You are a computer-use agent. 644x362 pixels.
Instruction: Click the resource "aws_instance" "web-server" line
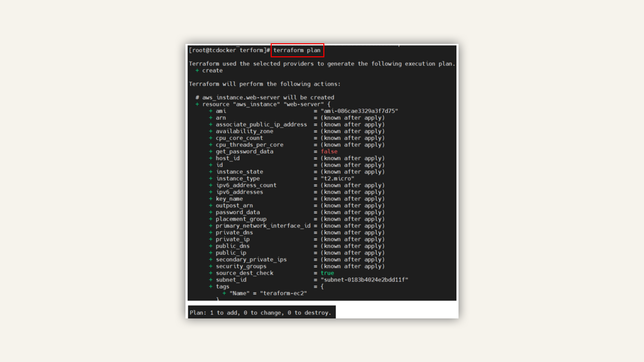pyautogui.click(x=263, y=104)
